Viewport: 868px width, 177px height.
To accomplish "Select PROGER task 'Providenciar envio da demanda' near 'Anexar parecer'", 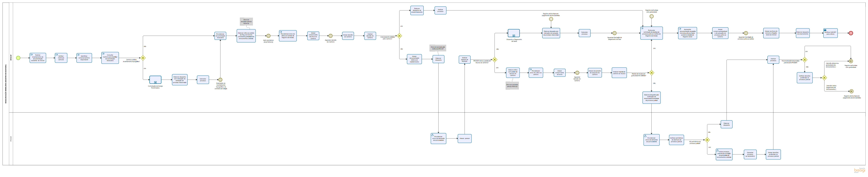I will (438, 138).
